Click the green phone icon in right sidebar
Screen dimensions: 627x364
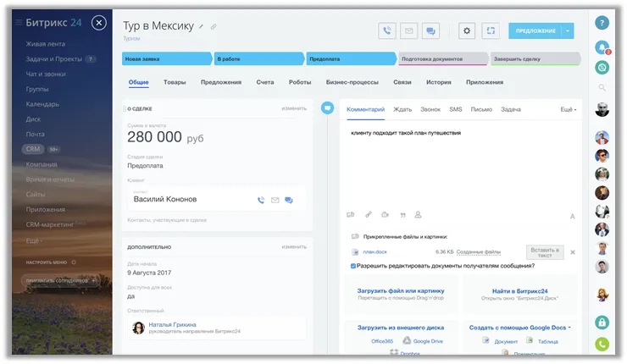point(602,345)
